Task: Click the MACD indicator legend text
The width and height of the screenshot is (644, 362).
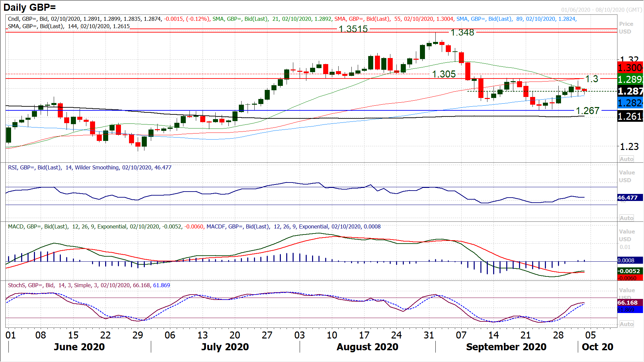Action: (194, 227)
